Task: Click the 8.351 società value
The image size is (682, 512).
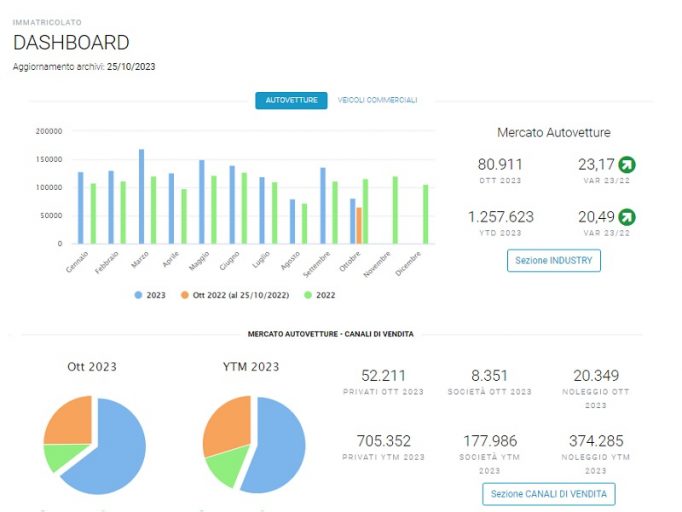Action: tap(489, 375)
